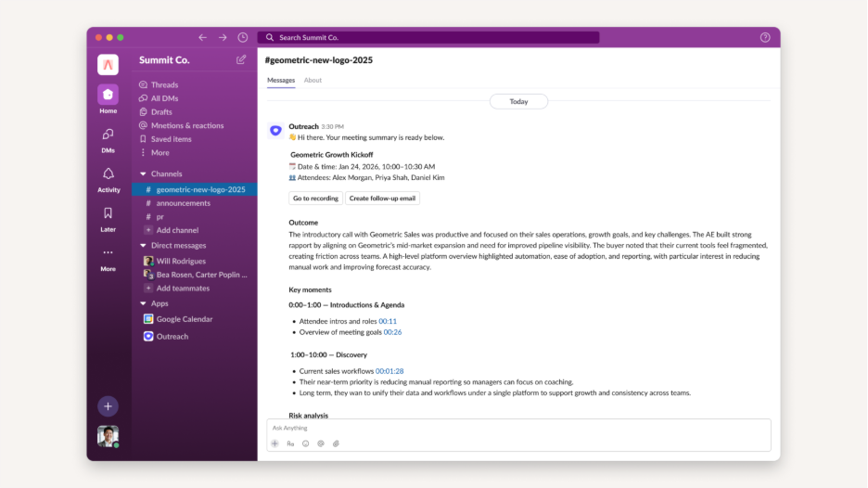Jump to timestamp 00:01:28
The image size is (868, 488).
pyautogui.click(x=389, y=371)
